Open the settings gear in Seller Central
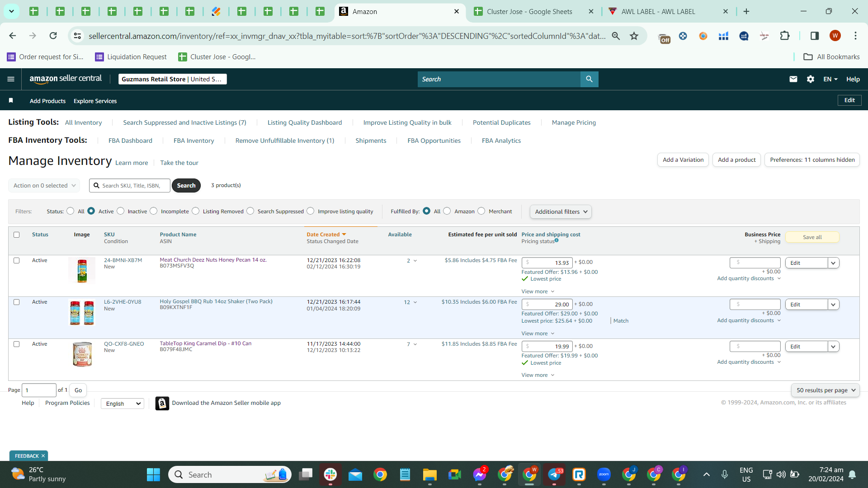The height and width of the screenshot is (488, 868). pyautogui.click(x=811, y=79)
